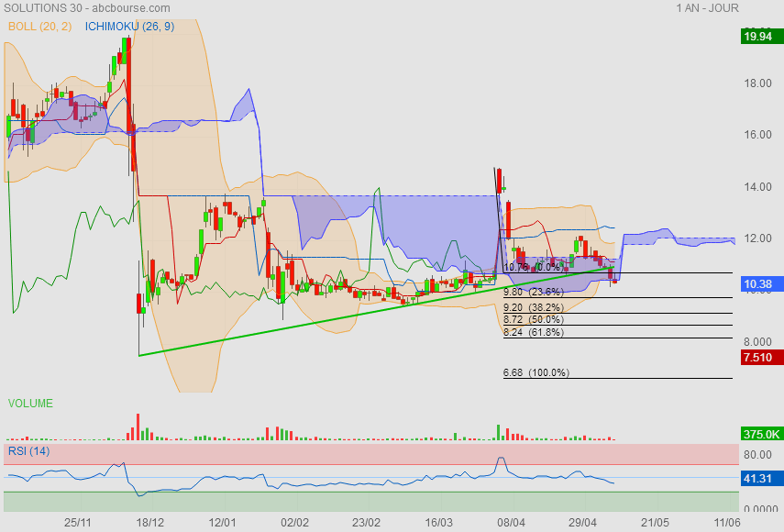The height and width of the screenshot is (532, 784).
Task: Click the tallest red volume bar near 18/12
Action: pos(138,427)
